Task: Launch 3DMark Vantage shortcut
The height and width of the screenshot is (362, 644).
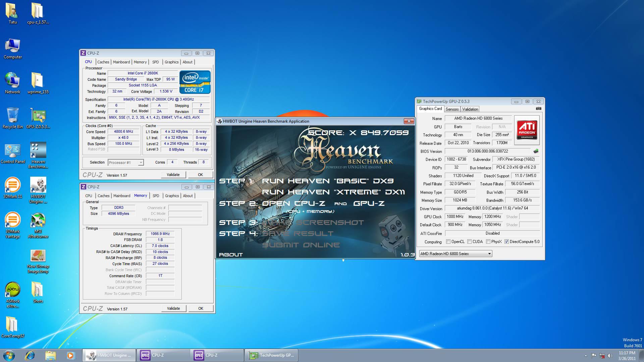Action: 12,225
